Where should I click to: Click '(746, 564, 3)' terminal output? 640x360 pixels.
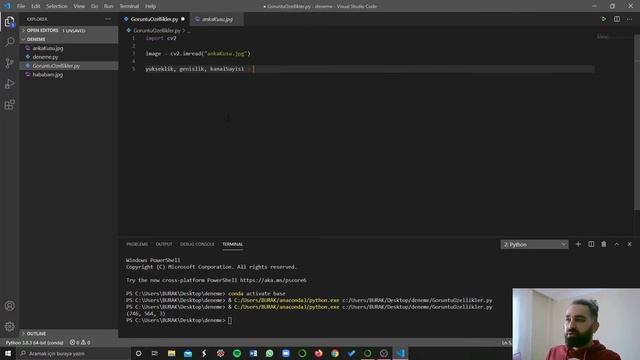(146, 313)
